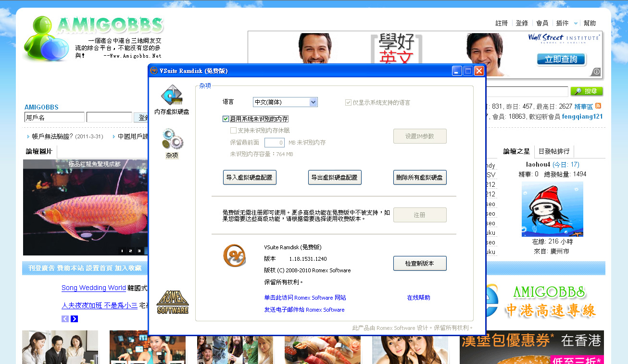Click the 用戶名 username input field
The height and width of the screenshot is (364, 628).
[54, 117]
